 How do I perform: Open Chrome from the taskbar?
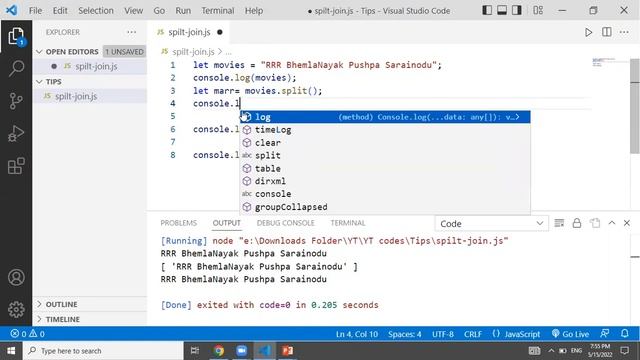tap(219, 351)
